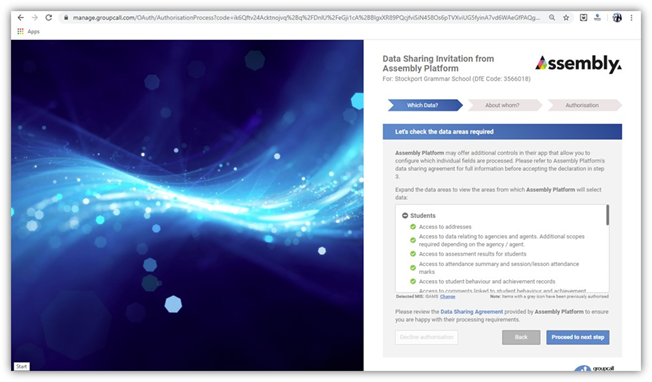
Task: Open the browser three-dot menu
Action: coord(631,17)
